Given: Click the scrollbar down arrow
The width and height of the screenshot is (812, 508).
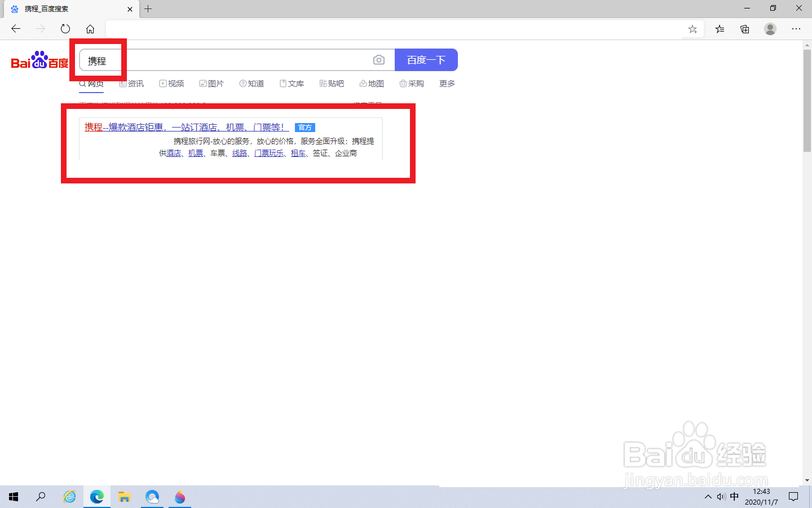Looking at the screenshot, I should [x=807, y=480].
